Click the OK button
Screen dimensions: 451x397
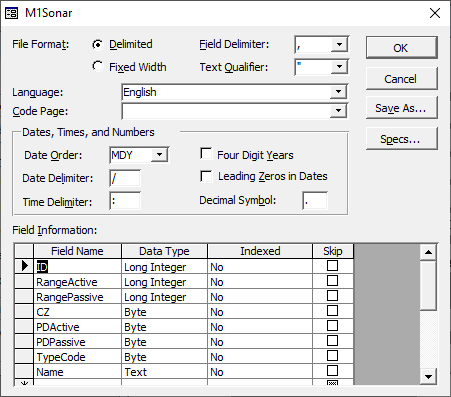(401, 48)
